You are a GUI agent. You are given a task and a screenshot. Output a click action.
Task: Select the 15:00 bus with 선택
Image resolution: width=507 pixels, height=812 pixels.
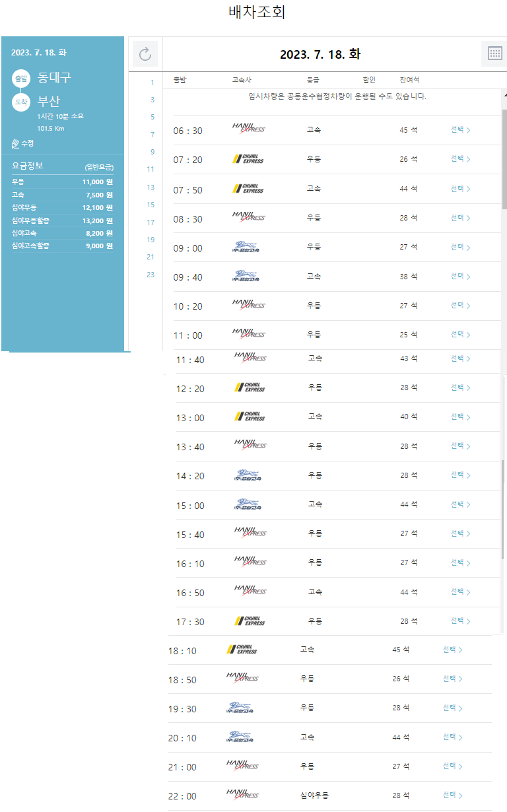[461, 504]
